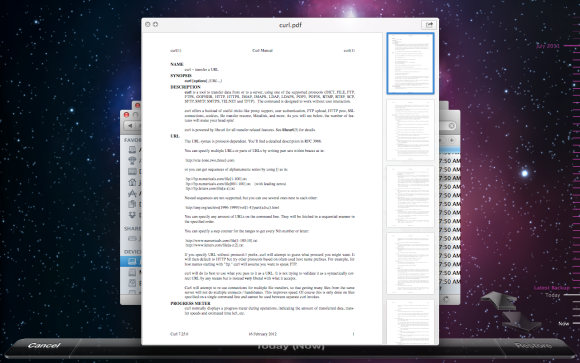
Task: Select the Latest Backup marker on timeline
Action: [x=552, y=288]
